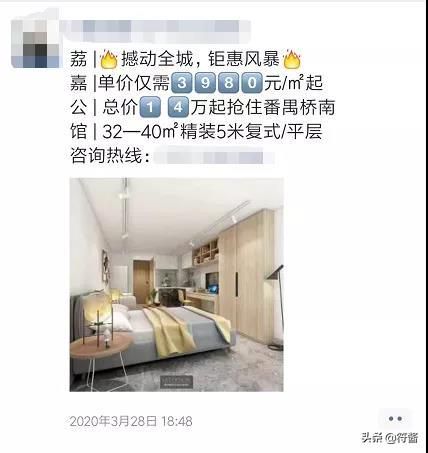Open the blurred username above the post
This screenshot has height=453, width=428.
pyautogui.click(x=159, y=31)
